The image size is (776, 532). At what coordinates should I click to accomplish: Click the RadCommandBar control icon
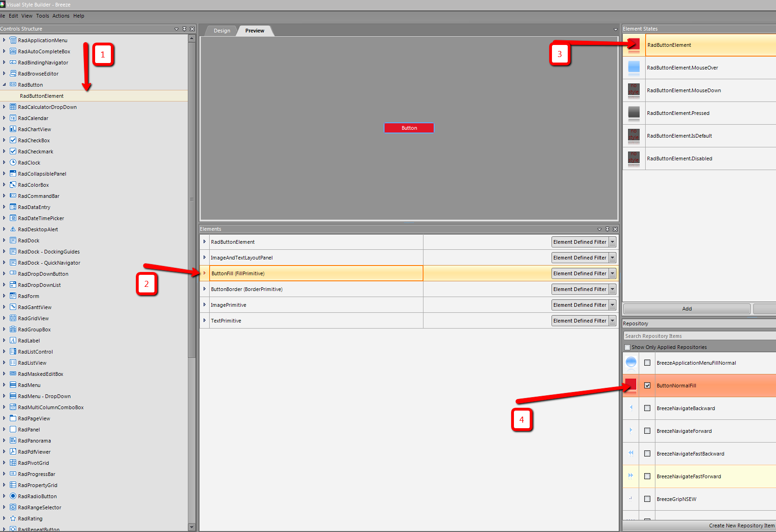coord(13,196)
